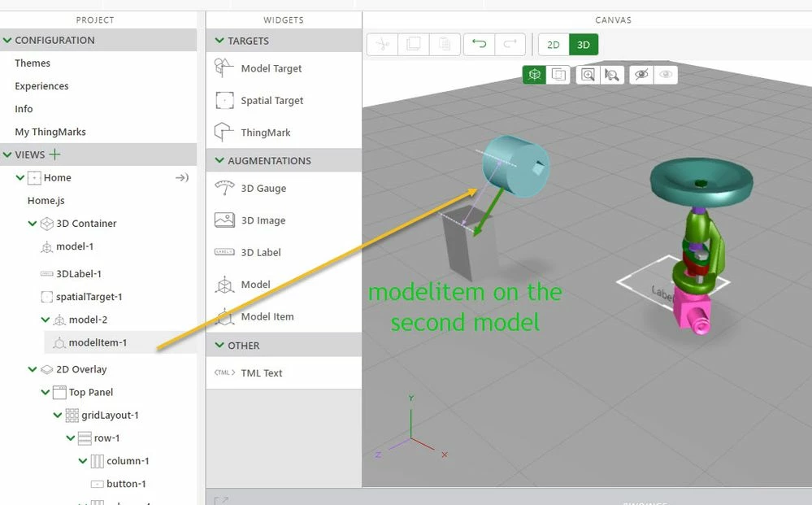Select the Spatial Target widget icon
812x505 pixels.
[224, 101]
